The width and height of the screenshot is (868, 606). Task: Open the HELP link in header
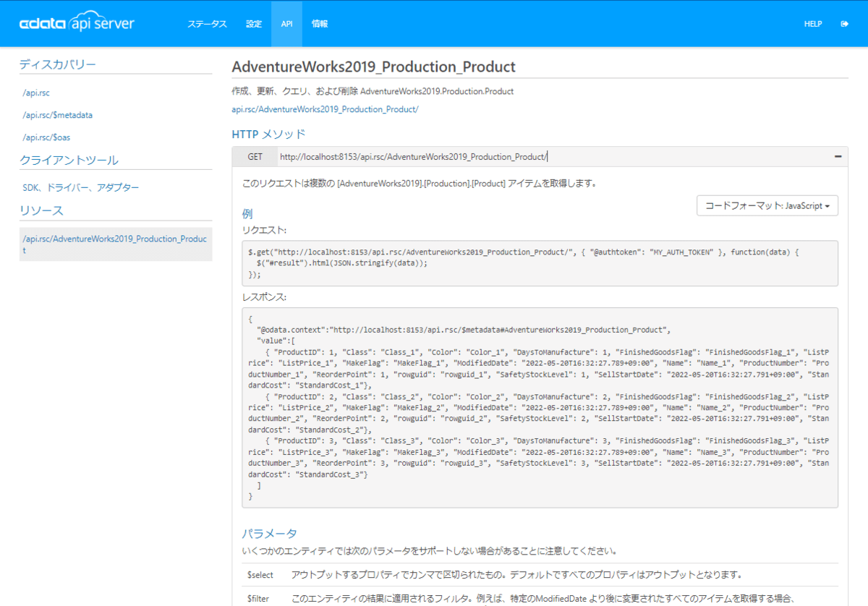coord(813,24)
